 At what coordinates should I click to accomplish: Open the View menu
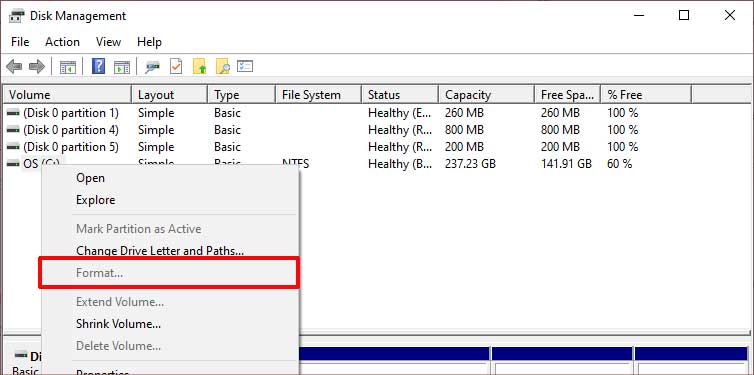[x=108, y=42]
